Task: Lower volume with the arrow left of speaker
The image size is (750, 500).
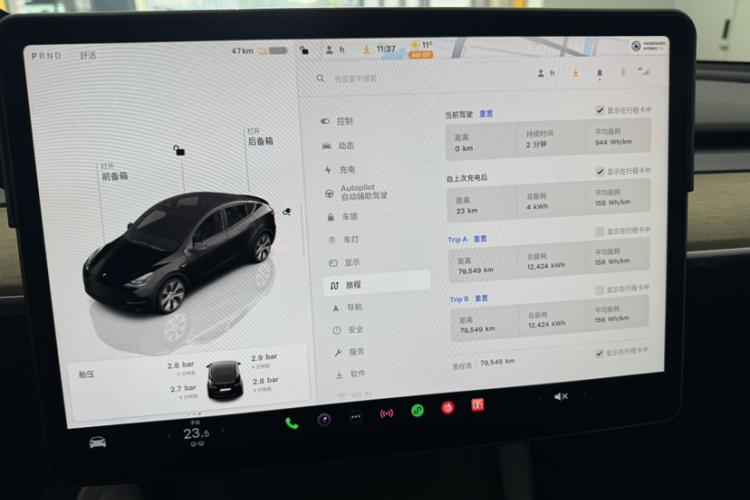Action: click(x=540, y=398)
